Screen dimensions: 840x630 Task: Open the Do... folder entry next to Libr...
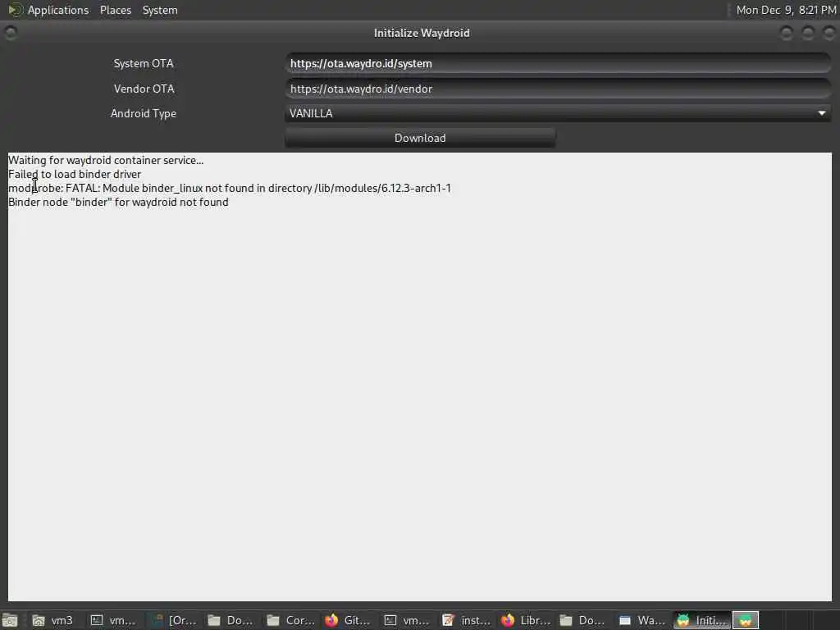point(584,620)
